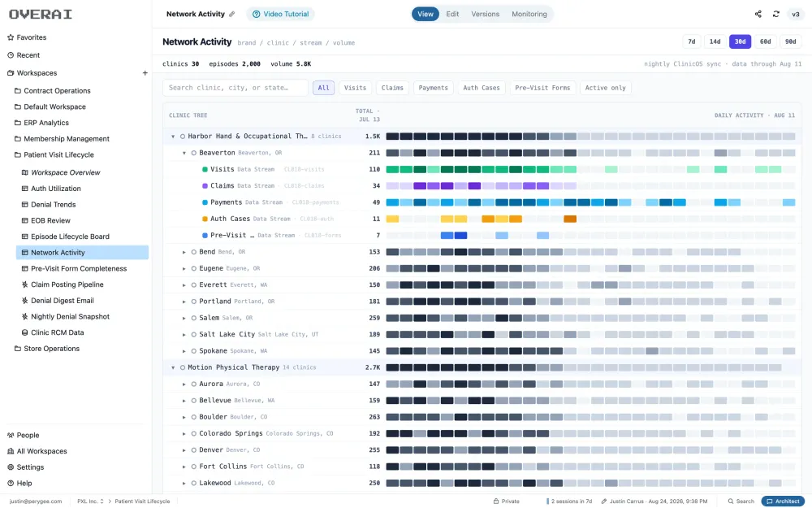Click the ERP Analytics folder icon
Screen dimensions: 812x508
click(18, 123)
